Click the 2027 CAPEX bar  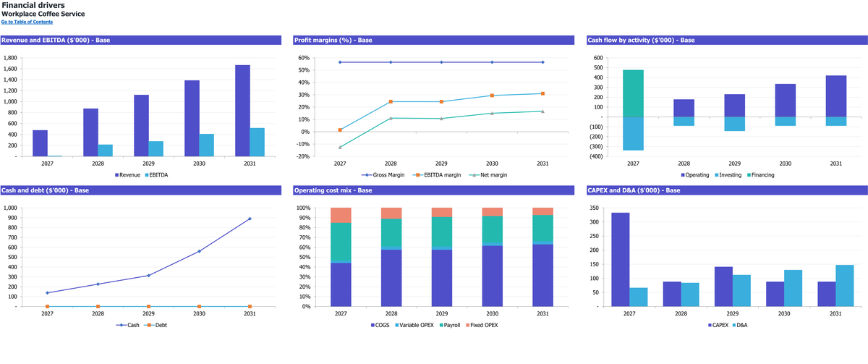pyautogui.click(x=621, y=259)
